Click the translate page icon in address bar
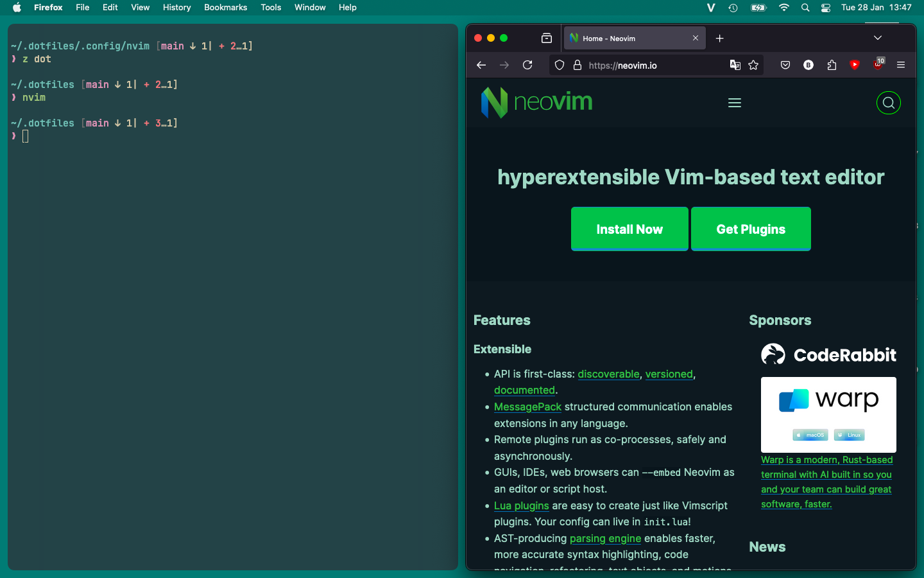This screenshot has height=578, width=924. click(x=735, y=65)
